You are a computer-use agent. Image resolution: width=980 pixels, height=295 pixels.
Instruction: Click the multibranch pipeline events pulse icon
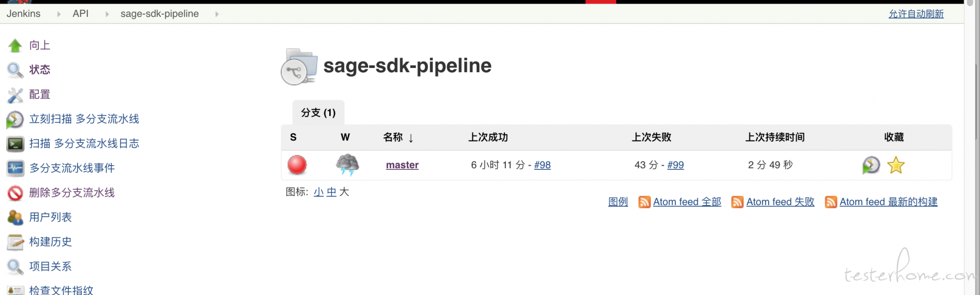[15, 168]
